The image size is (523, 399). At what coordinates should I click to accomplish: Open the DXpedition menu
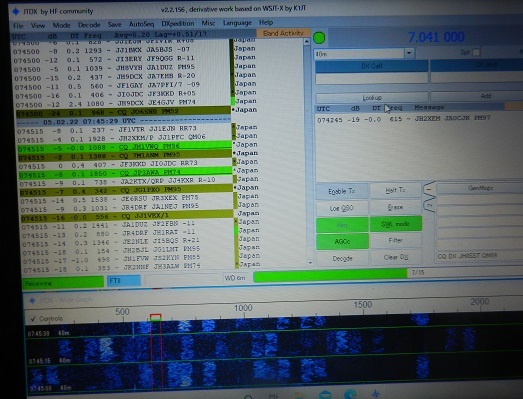177,24
